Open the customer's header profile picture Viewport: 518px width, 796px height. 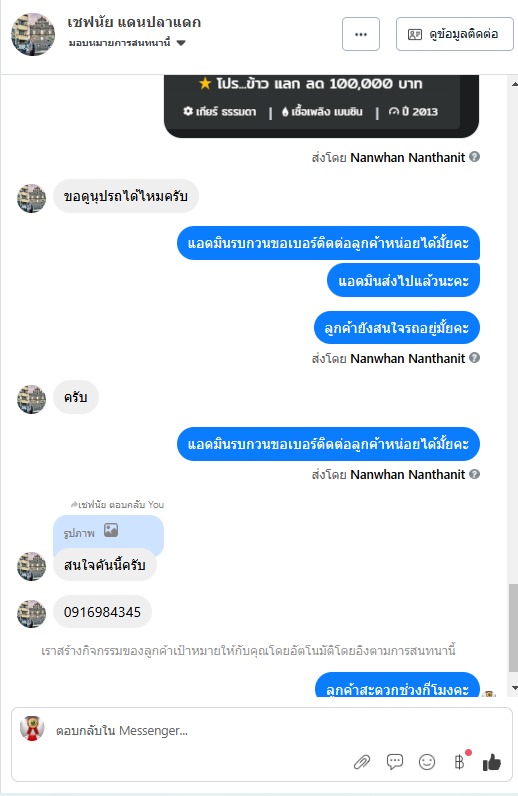(x=33, y=34)
